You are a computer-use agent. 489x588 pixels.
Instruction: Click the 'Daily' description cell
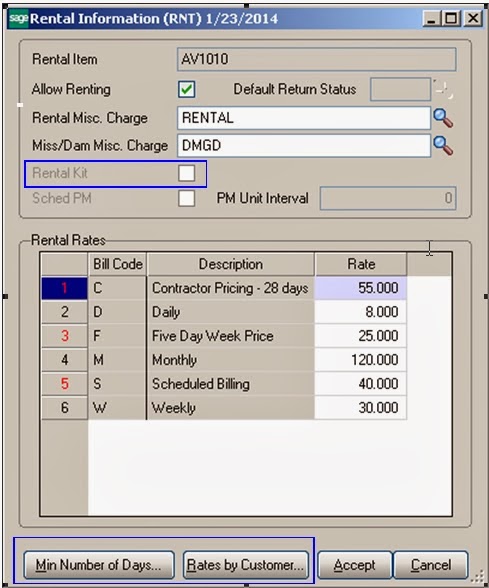pyautogui.click(x=231, y=312)
